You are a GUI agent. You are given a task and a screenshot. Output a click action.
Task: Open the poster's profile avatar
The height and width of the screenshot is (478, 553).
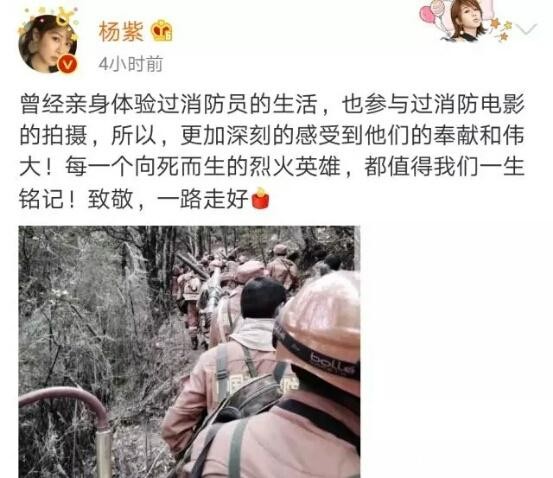(x=48, y=44)
